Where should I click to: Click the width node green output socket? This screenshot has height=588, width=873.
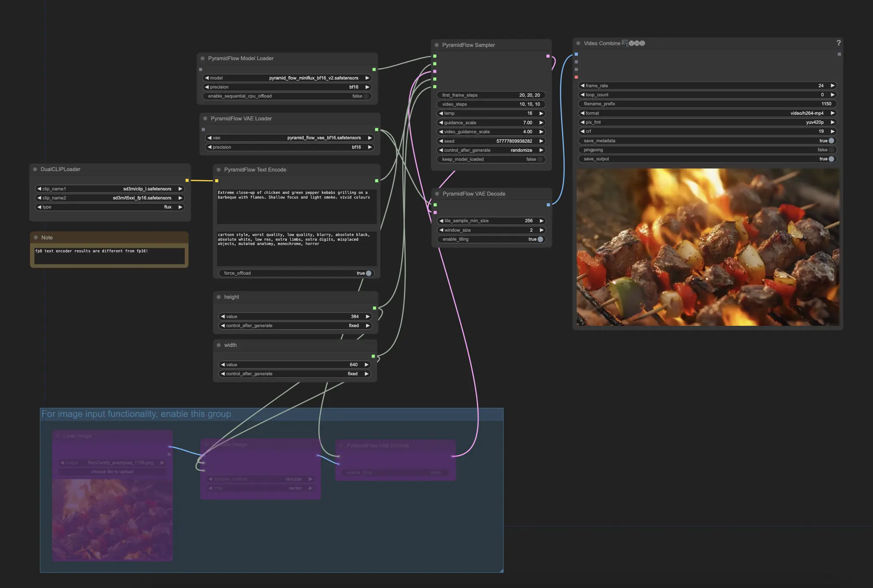click(x=373, y=356)
